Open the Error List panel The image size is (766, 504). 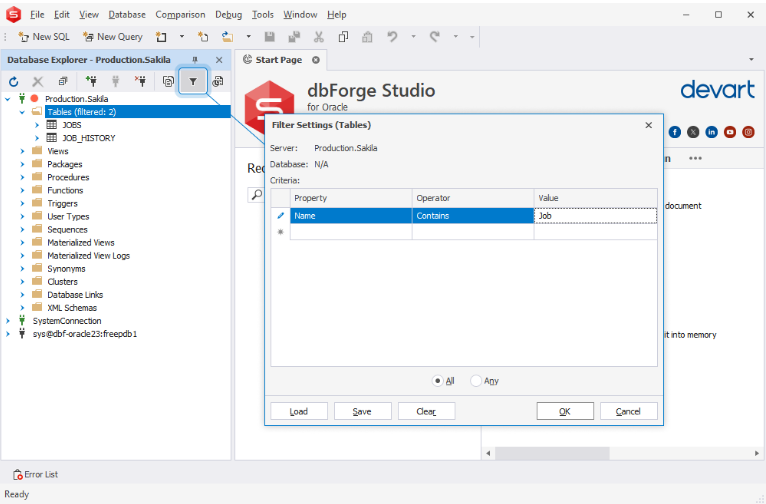click(x=35, y=474)
